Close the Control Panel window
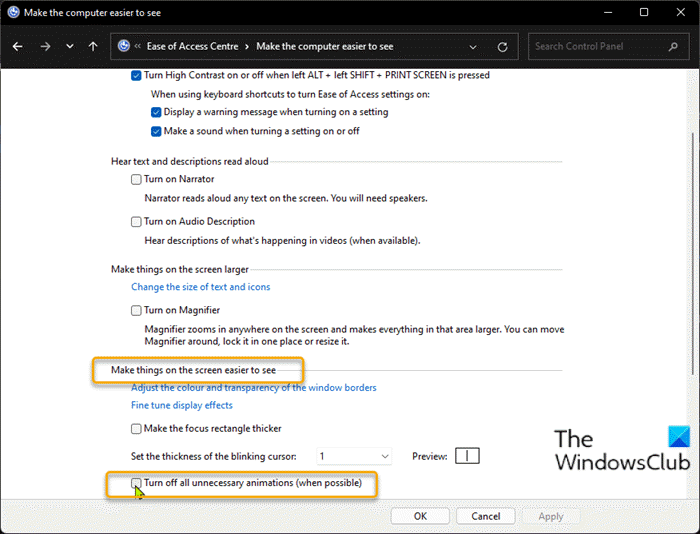 coord(680,13)
